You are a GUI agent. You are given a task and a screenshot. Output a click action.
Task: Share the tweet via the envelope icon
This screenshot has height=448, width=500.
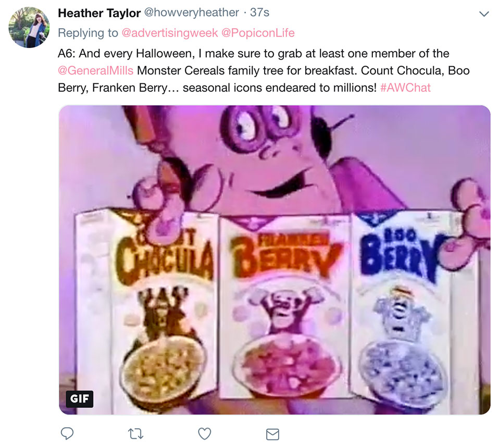click(272, 433)
